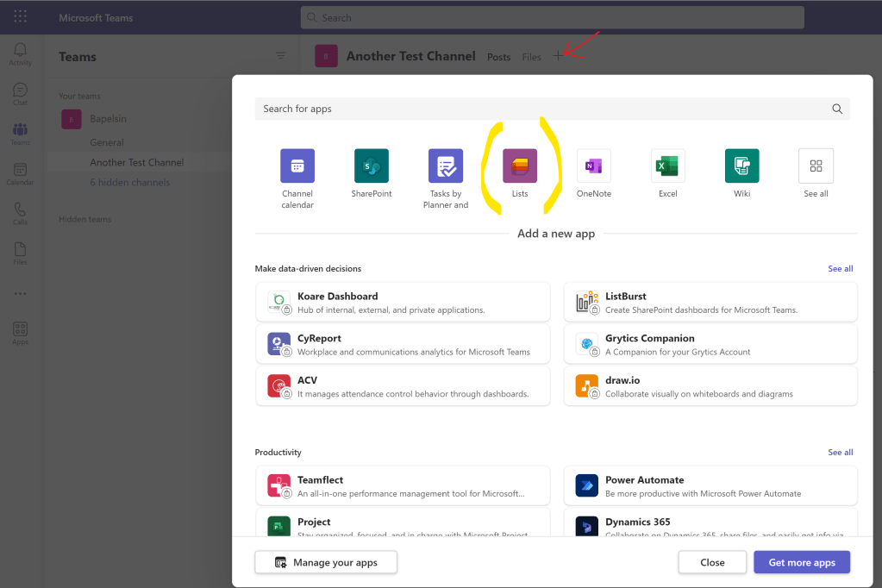This screenshot has height=588, width=882.
Task: Click the Search for apps field
Action: (x=543, y=109)
